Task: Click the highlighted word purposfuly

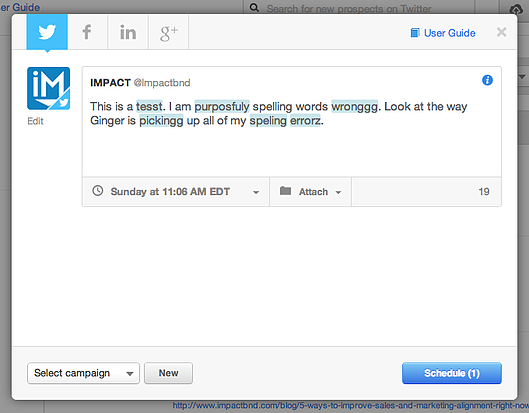Action: (222, 107)
